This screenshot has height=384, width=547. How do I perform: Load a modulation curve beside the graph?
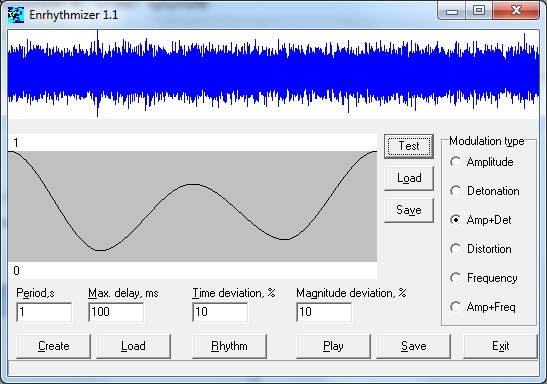click(409, 178)
